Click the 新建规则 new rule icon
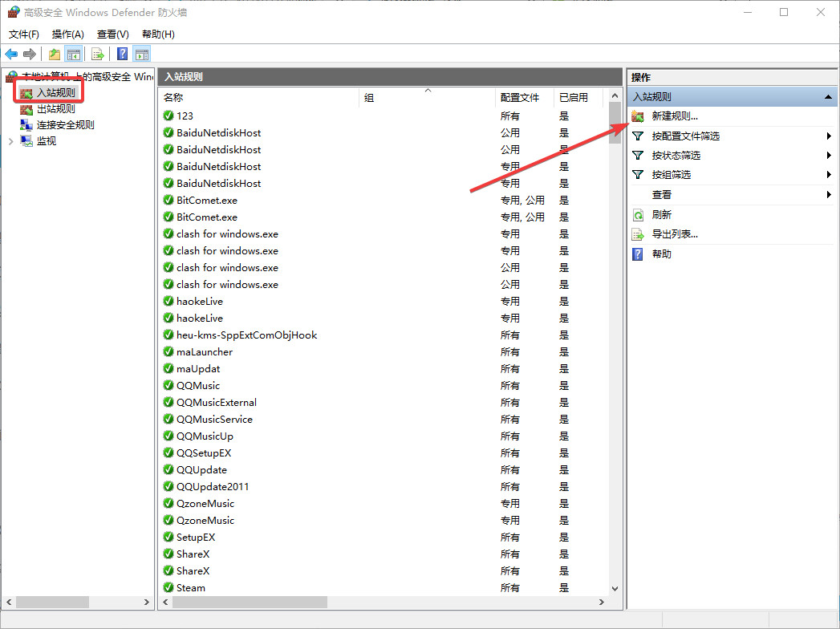 [638, 116]
